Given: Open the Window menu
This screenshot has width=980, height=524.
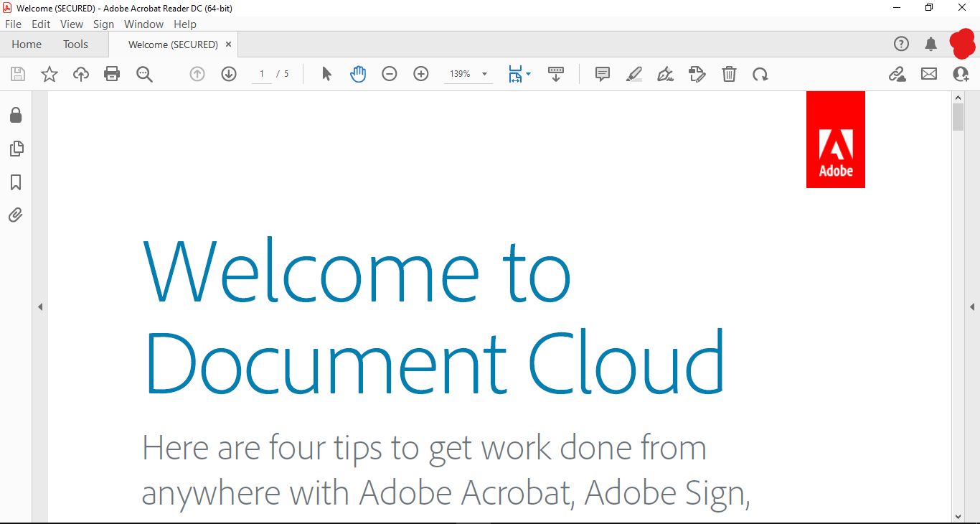Looking at the screenshot, I should tap(143, 24).
